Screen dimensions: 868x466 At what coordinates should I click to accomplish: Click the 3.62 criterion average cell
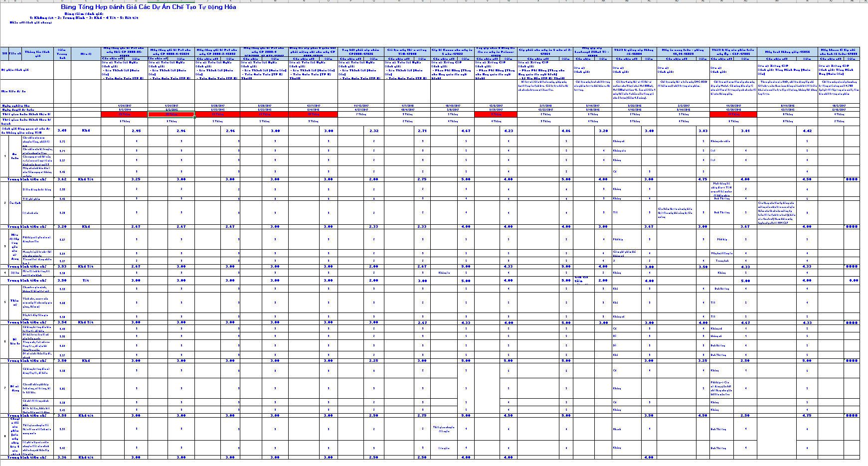point(62,179)
